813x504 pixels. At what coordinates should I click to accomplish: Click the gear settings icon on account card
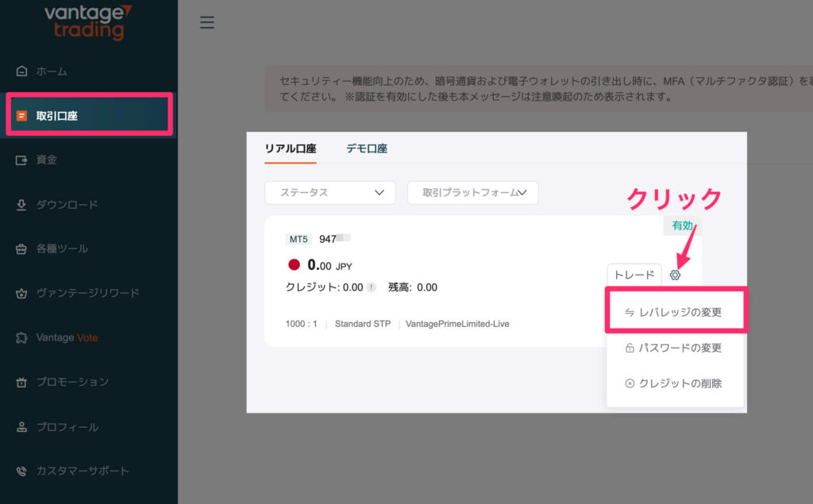click(675, 275)
